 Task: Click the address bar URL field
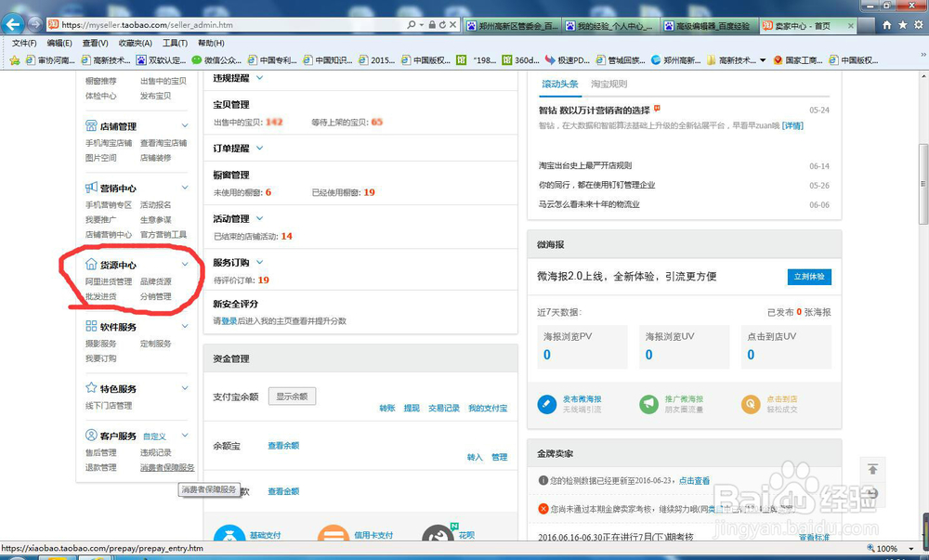point(225,25)
